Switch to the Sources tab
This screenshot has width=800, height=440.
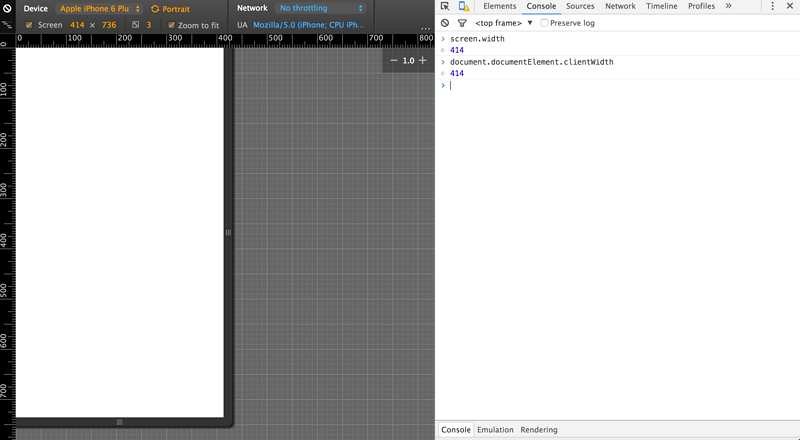click(580, 6)
